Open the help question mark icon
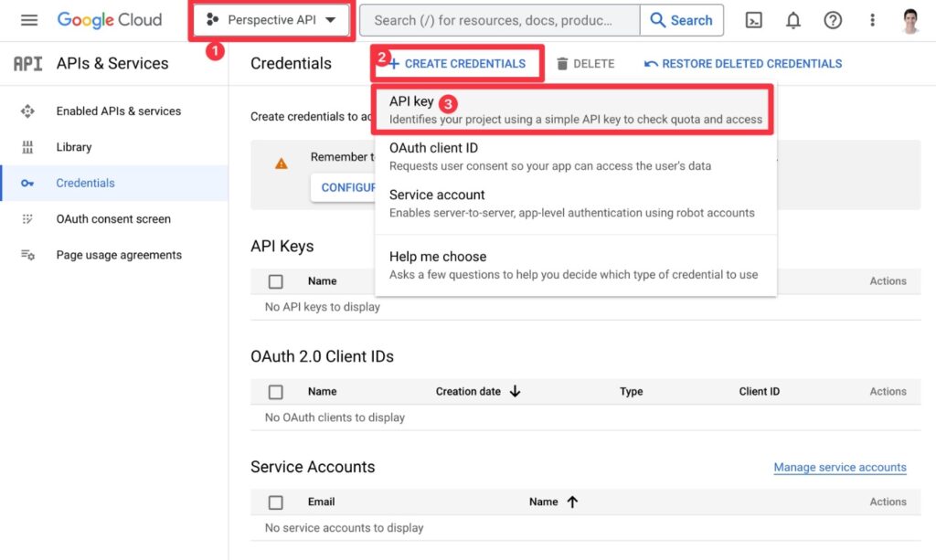 pyautogui.click(x=833, y=20)
